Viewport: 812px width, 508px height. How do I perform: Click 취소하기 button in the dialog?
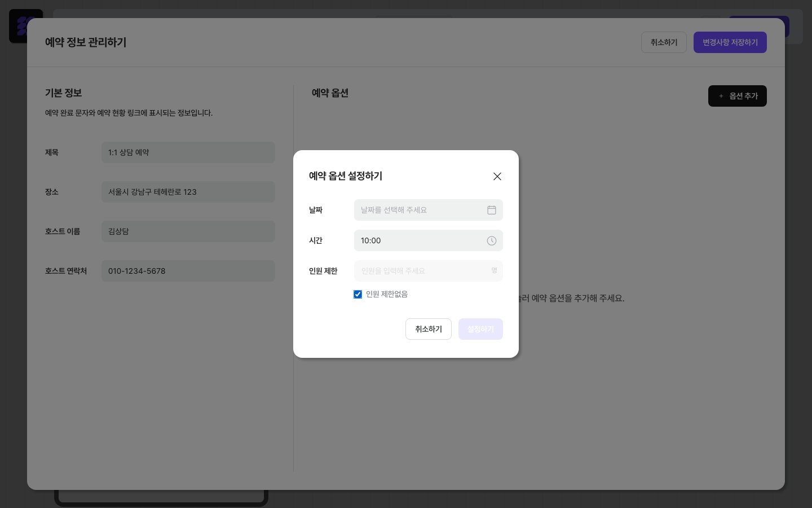(x=429, y=329)
